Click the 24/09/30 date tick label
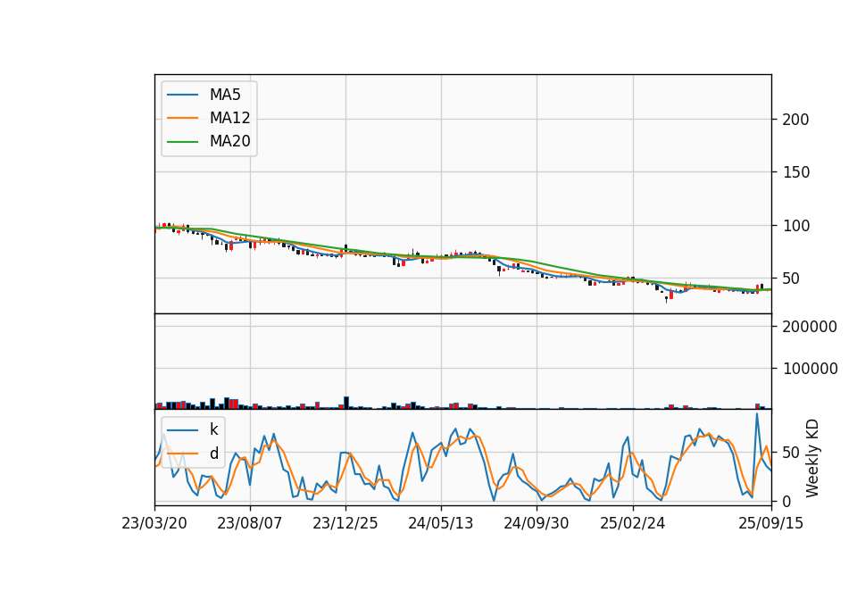The image size is (857, 616). click(x=537, y=523)
